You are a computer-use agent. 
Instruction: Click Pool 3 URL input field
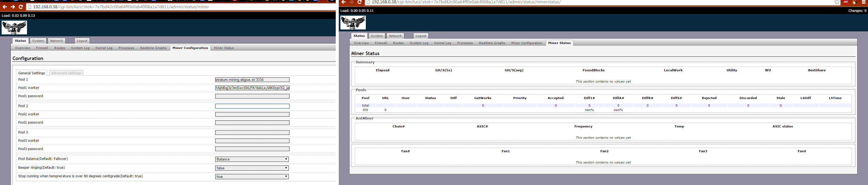coord(252,132)
